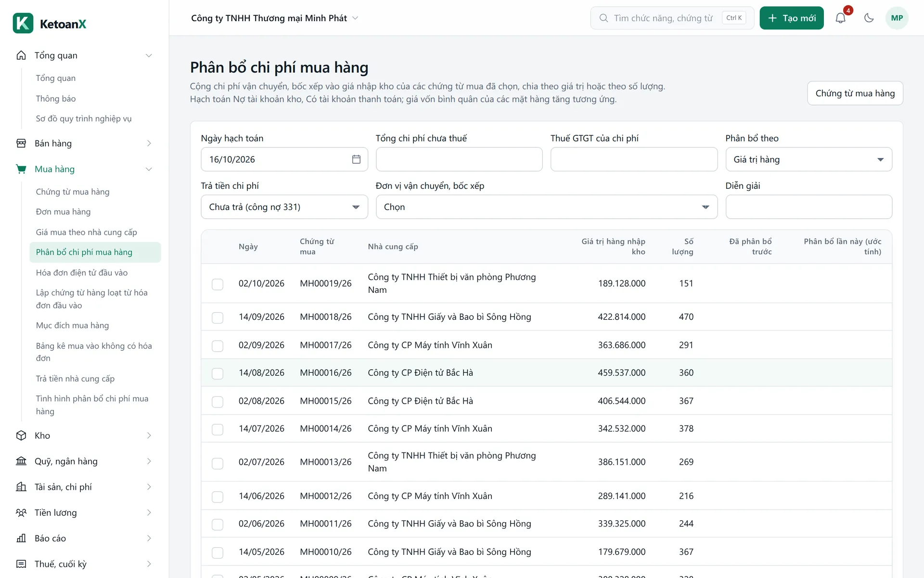Click the Báo cáo chart icon
Screen dimensions: 924x578
(21, 538)
